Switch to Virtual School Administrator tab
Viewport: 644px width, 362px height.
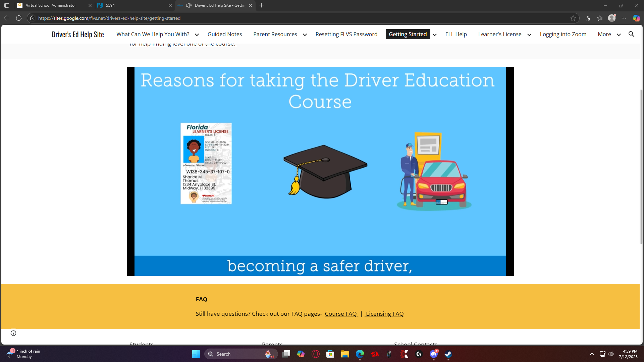[x=51, y=5]
